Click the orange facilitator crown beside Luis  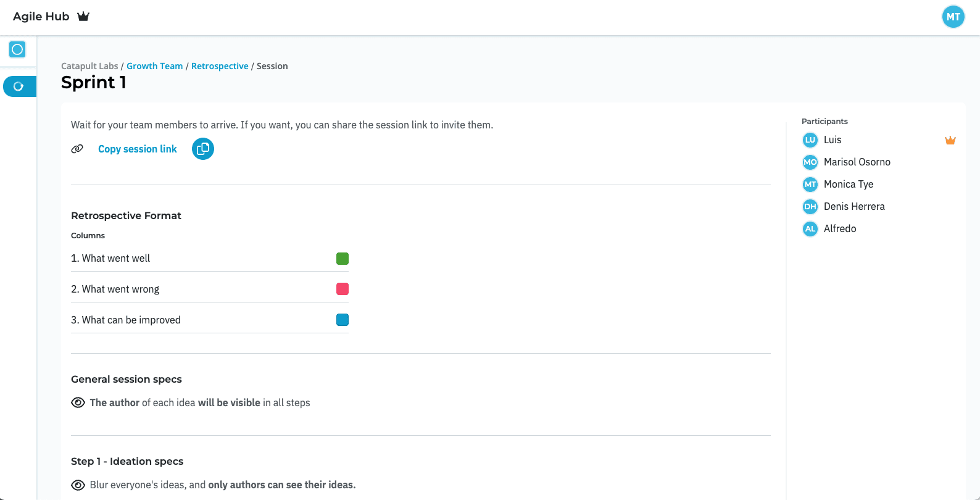pos(950,140)
